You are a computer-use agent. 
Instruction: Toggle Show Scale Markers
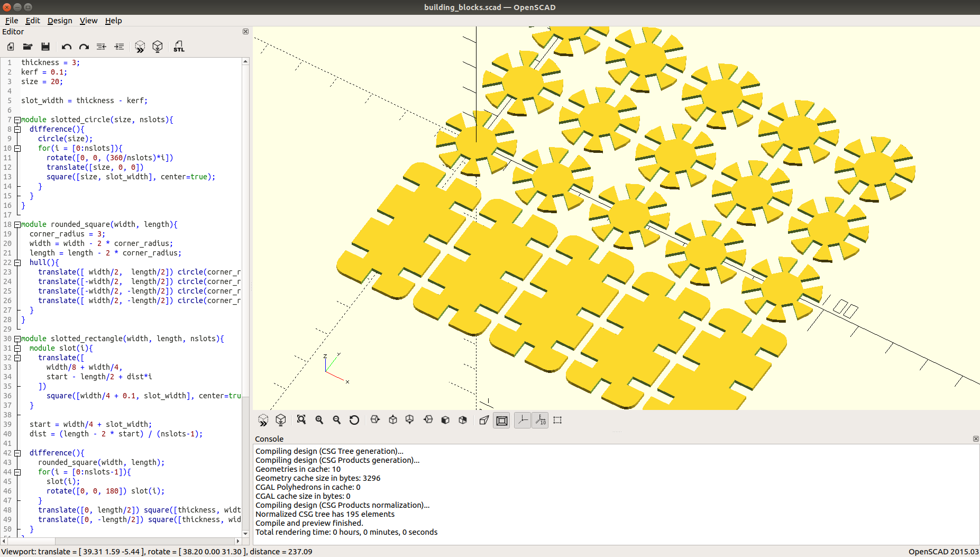click(540, 421)
